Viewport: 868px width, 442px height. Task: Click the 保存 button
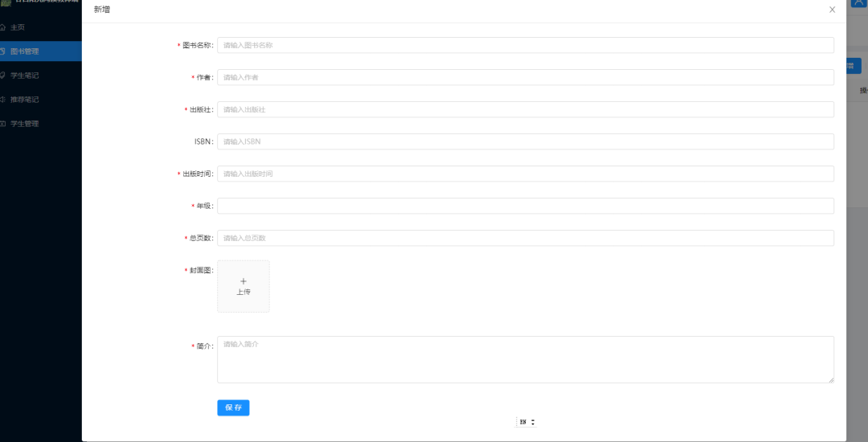click(233, 407)
